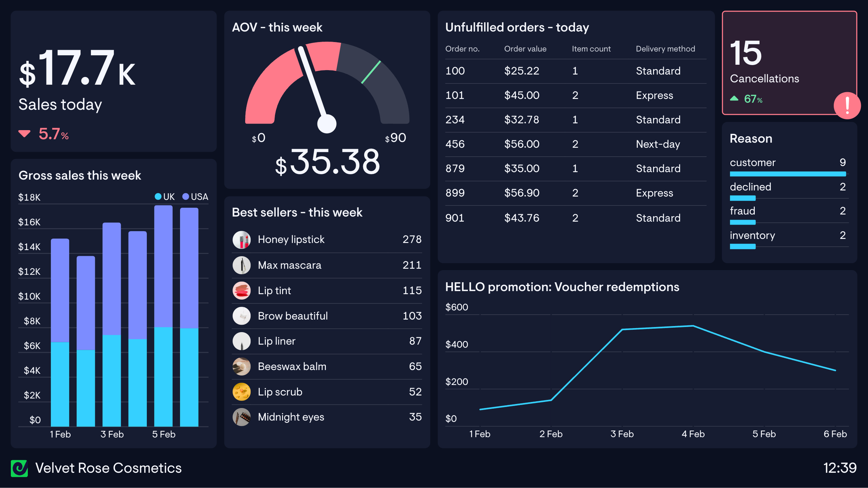Click the red exclamation alert icon

click(x=847, y=106)
